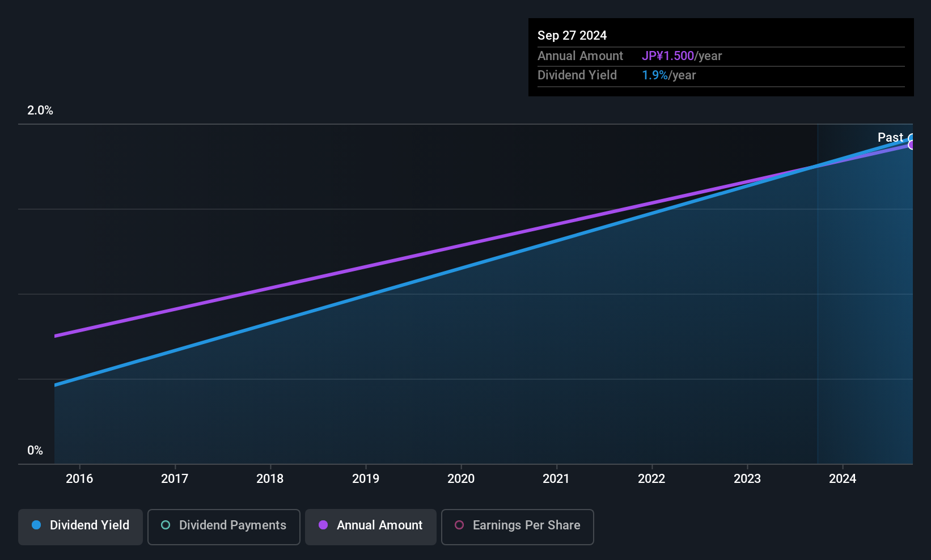Show the Earnings Per Share series
This screenshot has height=560, width=931.
point(517,527)
